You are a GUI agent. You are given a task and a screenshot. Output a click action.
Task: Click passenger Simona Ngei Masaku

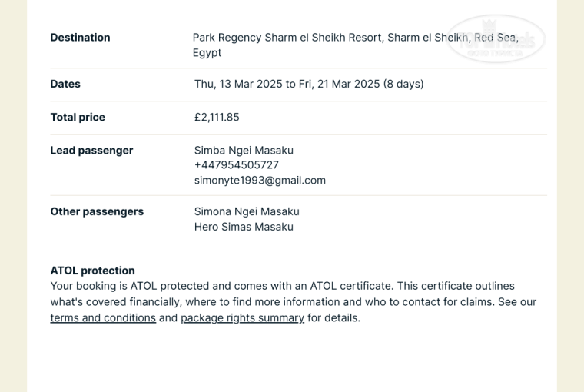coord(247,211)
